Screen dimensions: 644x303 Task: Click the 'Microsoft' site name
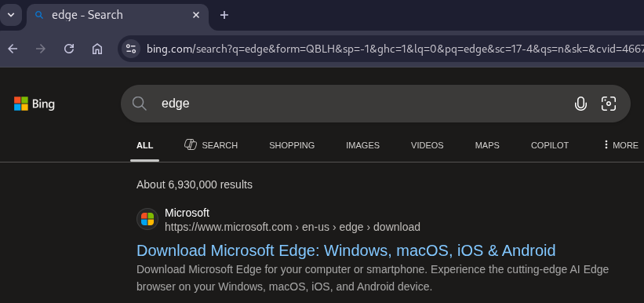[x=187, y=213]
